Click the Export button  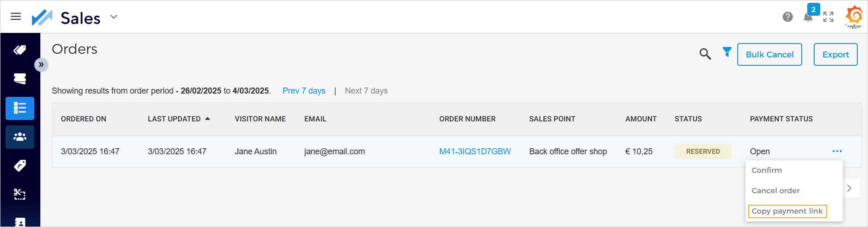click(836, 55)
